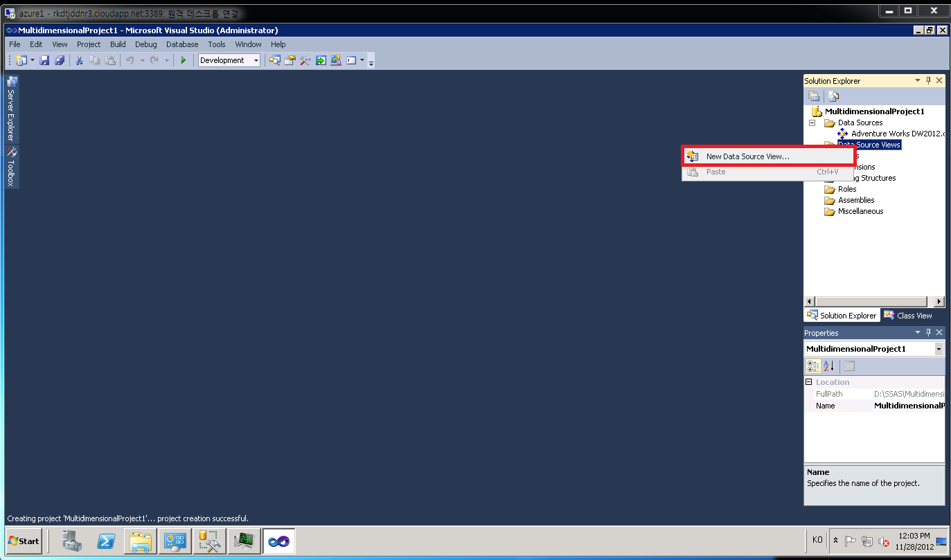The image size is (951, 560).
Task: Click the Solution Explorer horizontal scrollbar
Action: [x=875, y=302]
